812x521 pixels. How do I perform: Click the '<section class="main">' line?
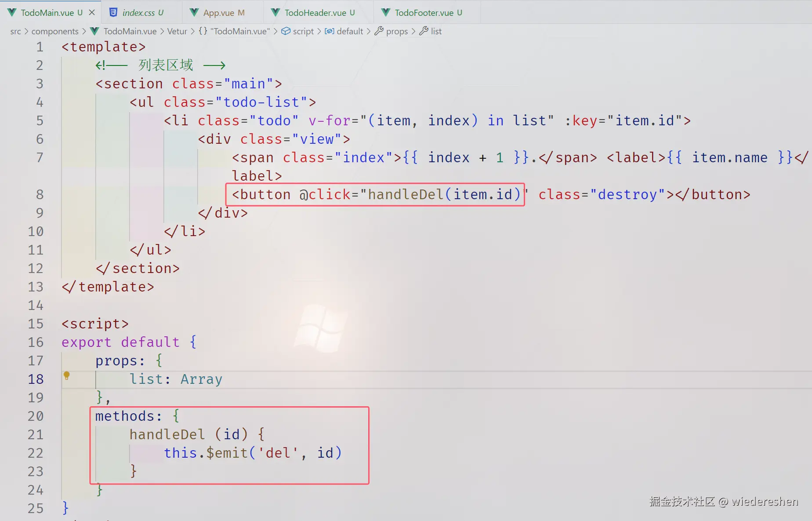pyautogui.click(x=188, y=84)
